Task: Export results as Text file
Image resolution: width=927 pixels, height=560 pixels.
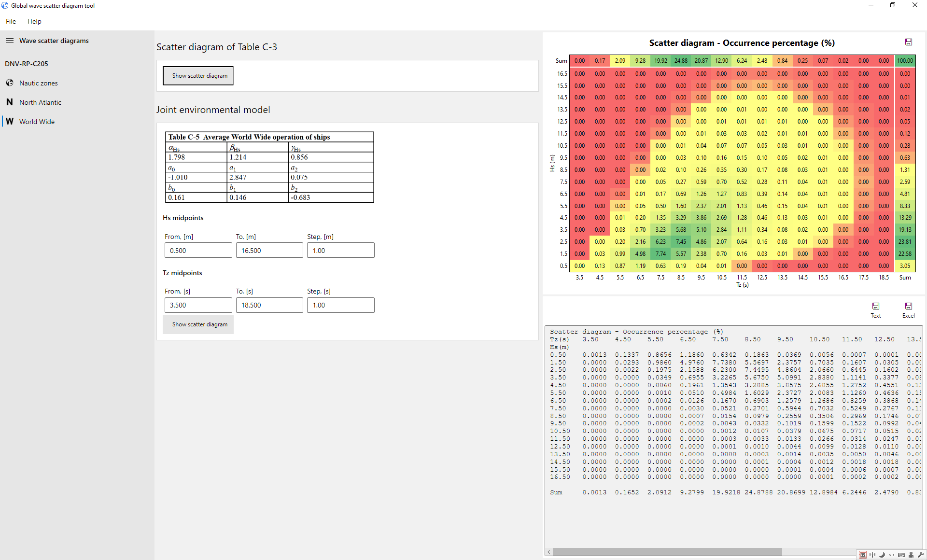Action: coord(875,309)
